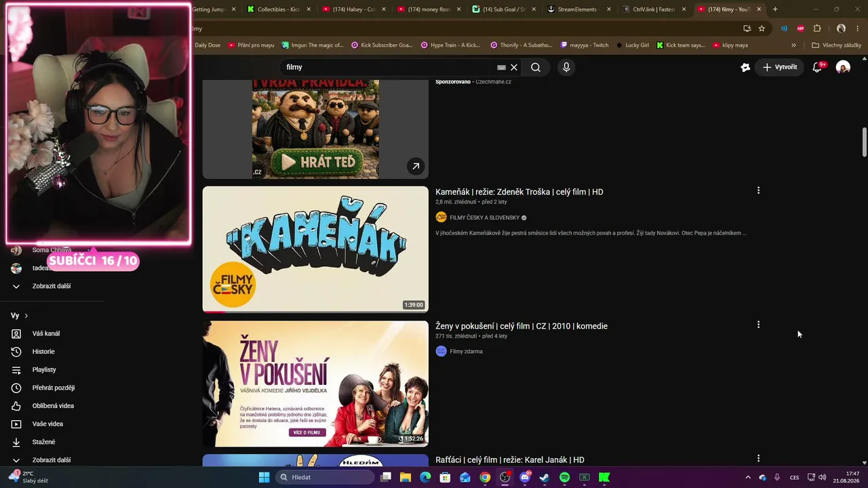Show more bookmarks with the overflow chevron
The image size is (868, 488).
tap(793, 45)
